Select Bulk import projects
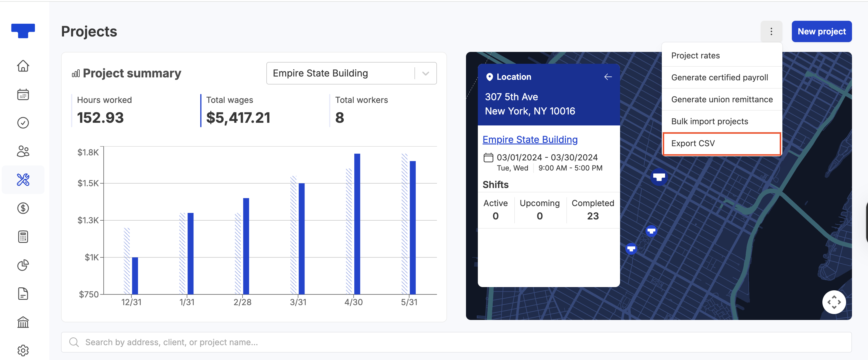The width and height of the screenshot is (868, 360). (x=722, y=122)
